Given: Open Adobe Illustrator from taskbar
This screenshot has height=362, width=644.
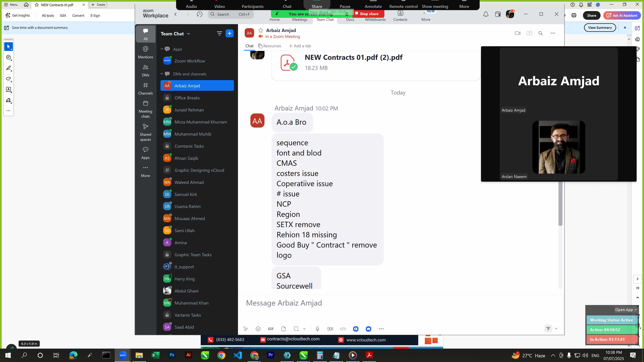Looking at the screenshot, I should tap(189, 355).
